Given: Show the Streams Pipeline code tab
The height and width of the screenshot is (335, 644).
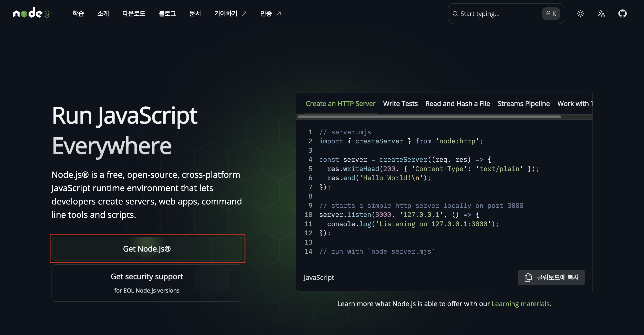Looking at the screenshot, I should click(524, 104).
